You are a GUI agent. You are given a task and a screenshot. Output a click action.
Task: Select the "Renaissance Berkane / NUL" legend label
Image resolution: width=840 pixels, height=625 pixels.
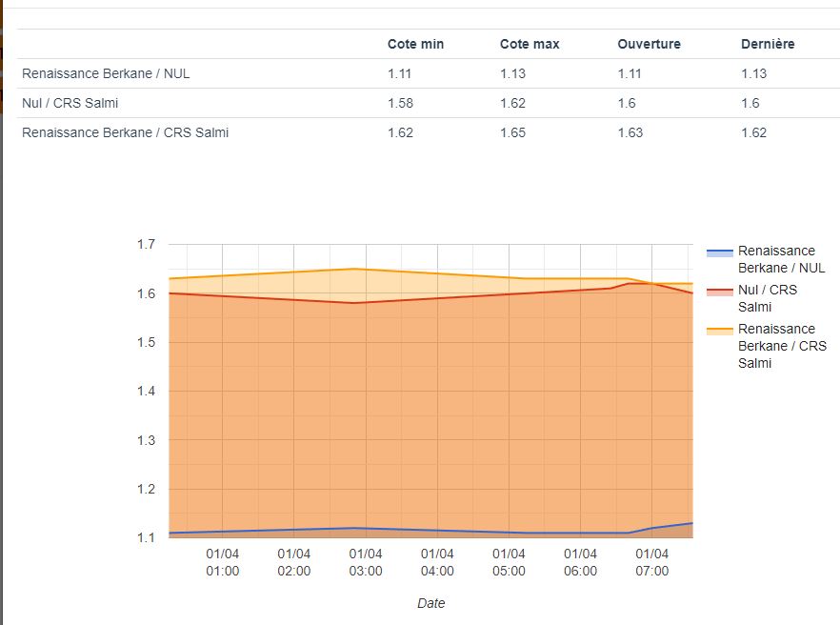781,259
